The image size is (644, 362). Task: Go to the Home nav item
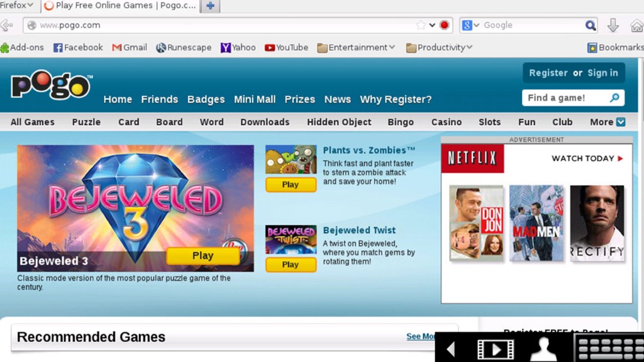pyautogui.click(x=118, y=99)
